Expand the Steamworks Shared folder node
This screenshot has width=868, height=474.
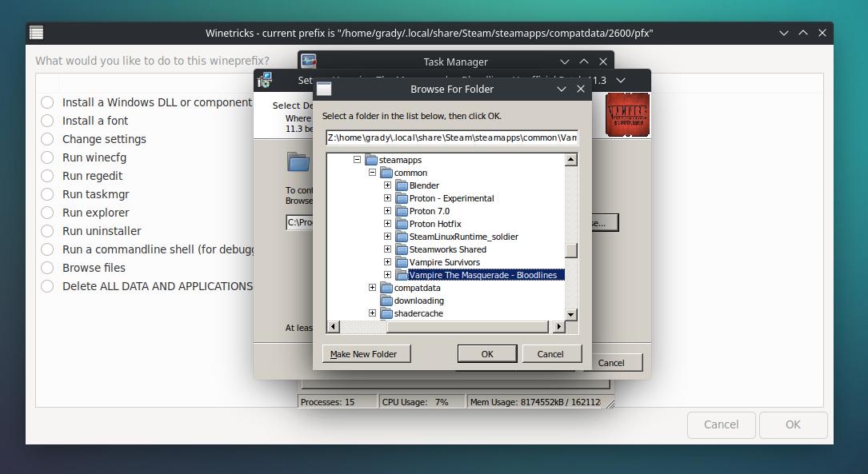387,249
